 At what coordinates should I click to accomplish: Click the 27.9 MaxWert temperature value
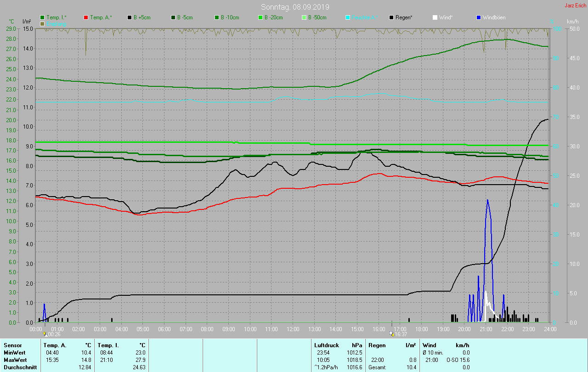click(140, 360)
